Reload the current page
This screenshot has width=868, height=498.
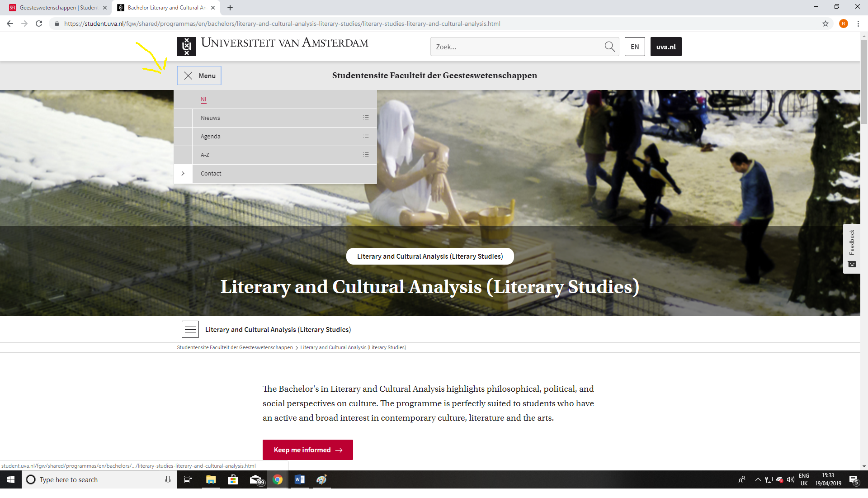click(x=39, y=24)
